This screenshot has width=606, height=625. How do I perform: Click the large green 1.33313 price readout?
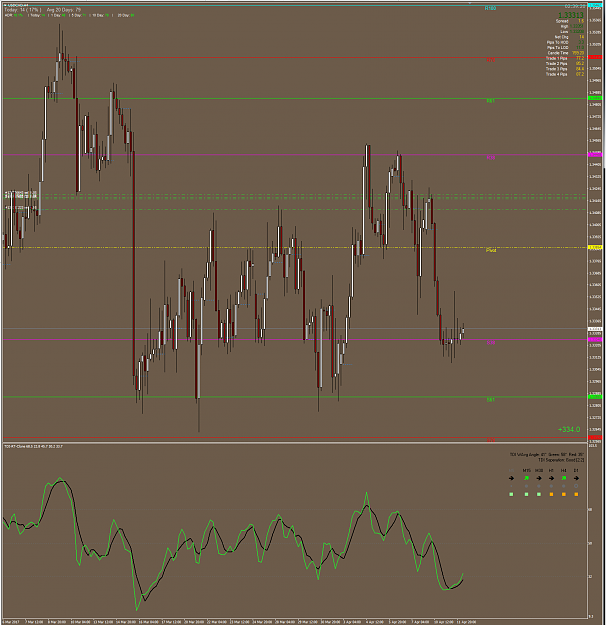point(571,15)
